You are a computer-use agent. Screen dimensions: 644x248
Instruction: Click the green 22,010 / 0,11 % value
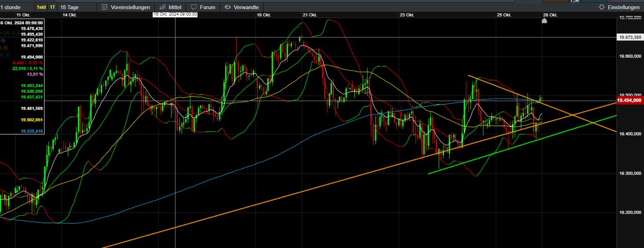click(x=27, y=68)
